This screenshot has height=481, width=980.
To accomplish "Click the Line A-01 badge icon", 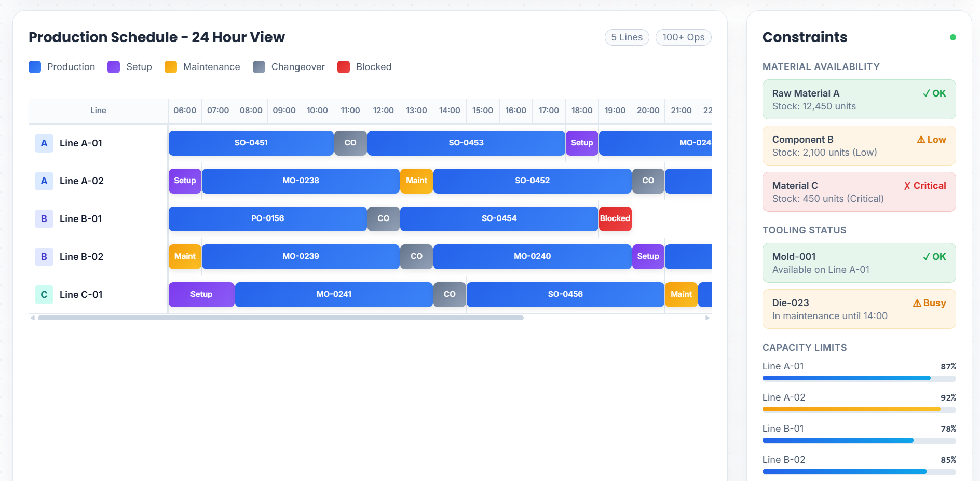I will (x=44, y=143).
